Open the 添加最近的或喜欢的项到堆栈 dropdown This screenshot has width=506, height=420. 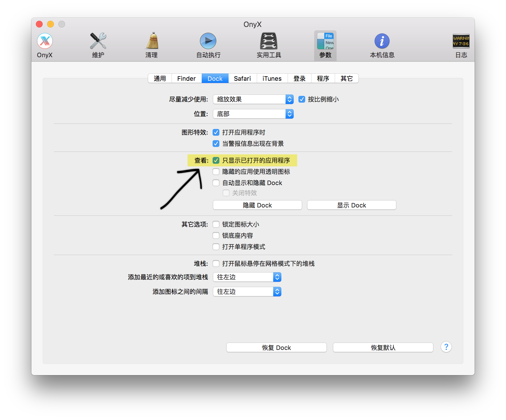pos(247,277)
